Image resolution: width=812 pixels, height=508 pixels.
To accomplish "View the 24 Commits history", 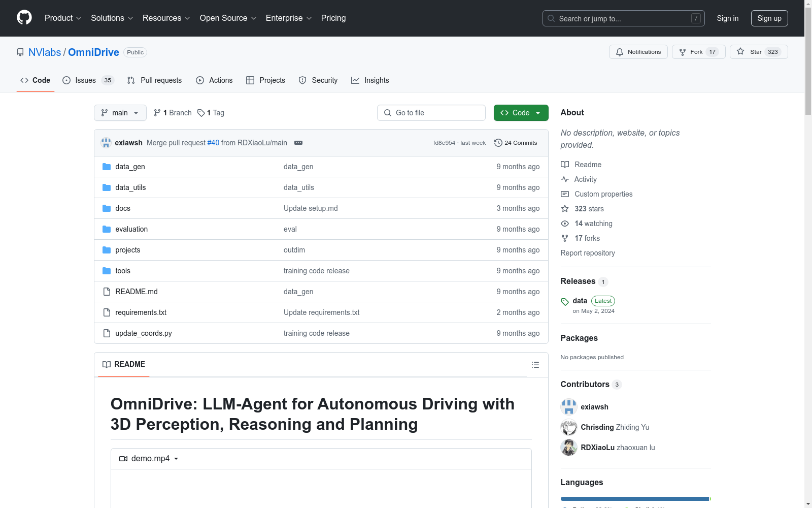I will [516, 143].
